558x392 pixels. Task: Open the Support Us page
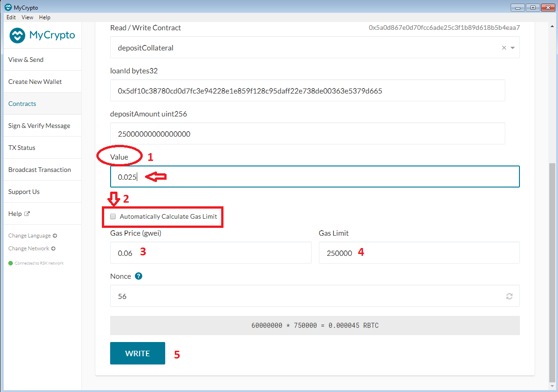(42, 192)
